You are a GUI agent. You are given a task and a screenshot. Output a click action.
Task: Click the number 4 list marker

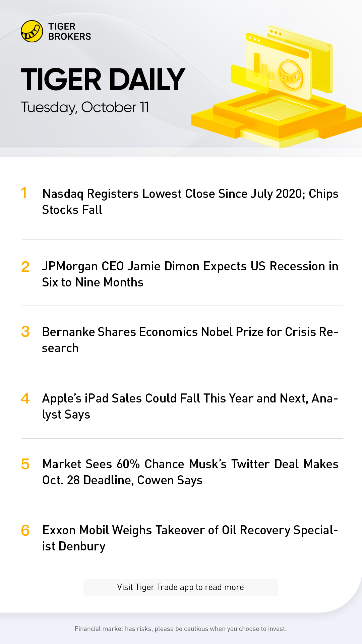click(25, 398)
